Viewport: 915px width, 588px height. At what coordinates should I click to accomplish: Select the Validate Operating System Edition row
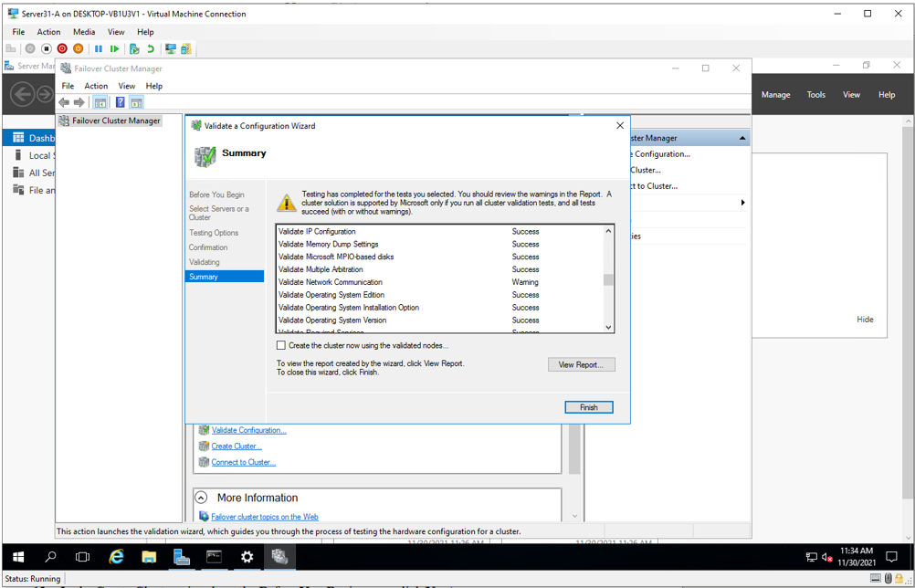point(440,295)
